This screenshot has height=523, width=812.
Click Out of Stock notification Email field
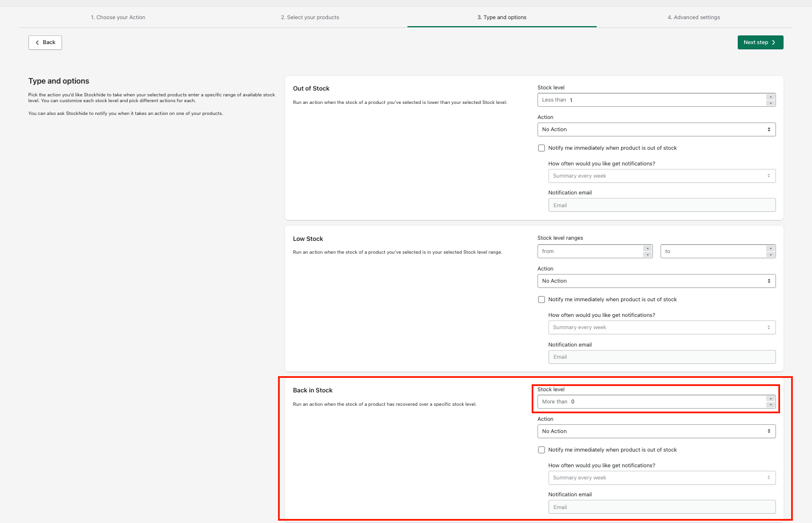coord(662,205)
